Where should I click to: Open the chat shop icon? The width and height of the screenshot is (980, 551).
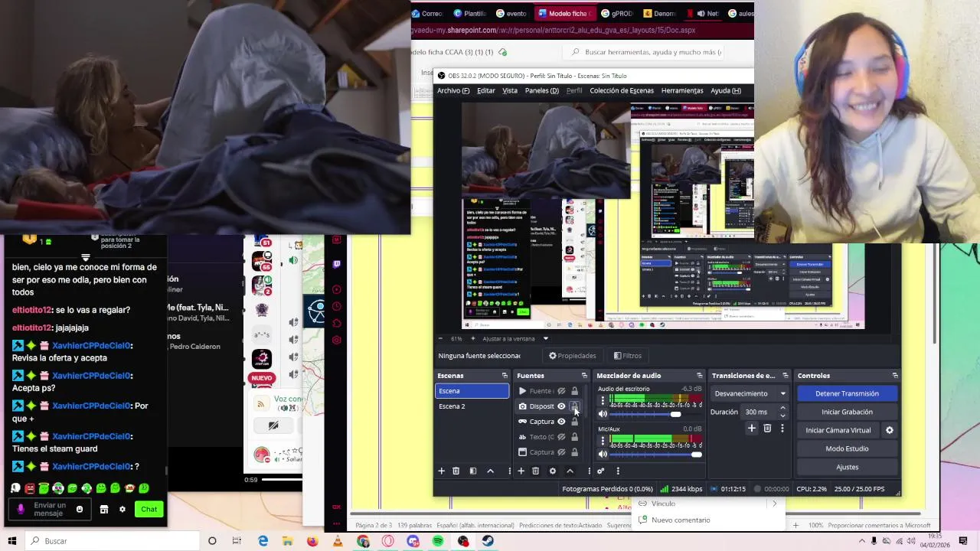pyautogui.click(x=104, y=509)
